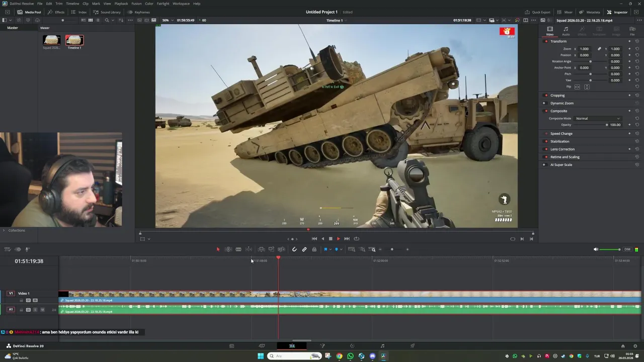Toggle linked selection chain icon

click(304, 249)
